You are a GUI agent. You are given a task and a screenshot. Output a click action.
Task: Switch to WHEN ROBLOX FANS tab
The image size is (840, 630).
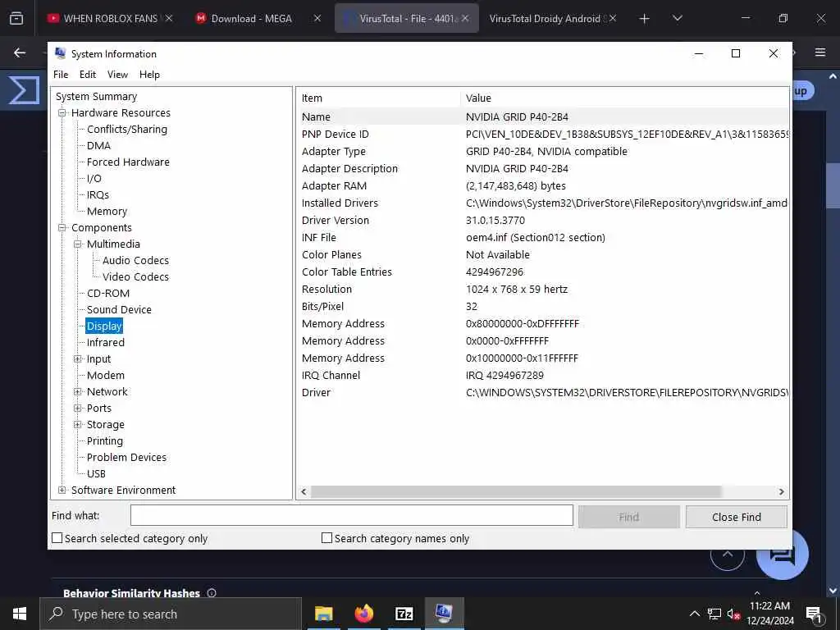click(x=110, y=18)
